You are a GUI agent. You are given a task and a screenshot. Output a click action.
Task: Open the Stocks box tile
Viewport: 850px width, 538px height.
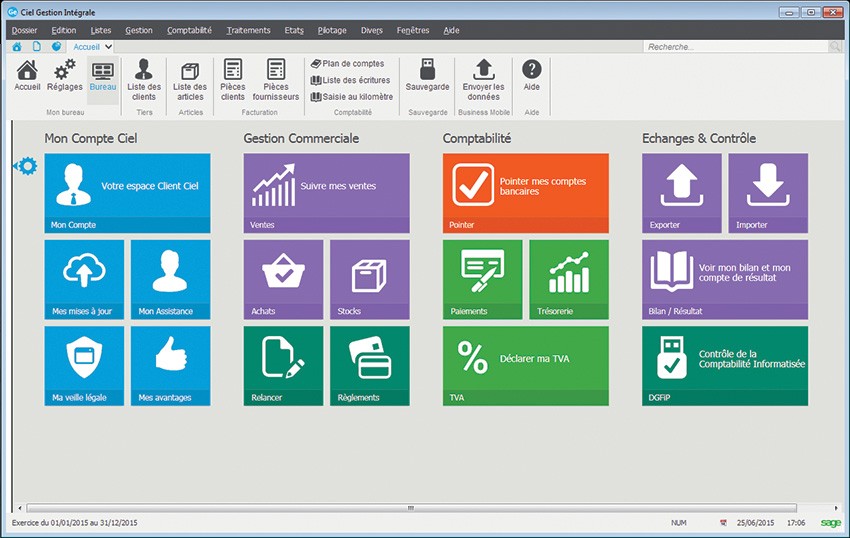[369, 279]
